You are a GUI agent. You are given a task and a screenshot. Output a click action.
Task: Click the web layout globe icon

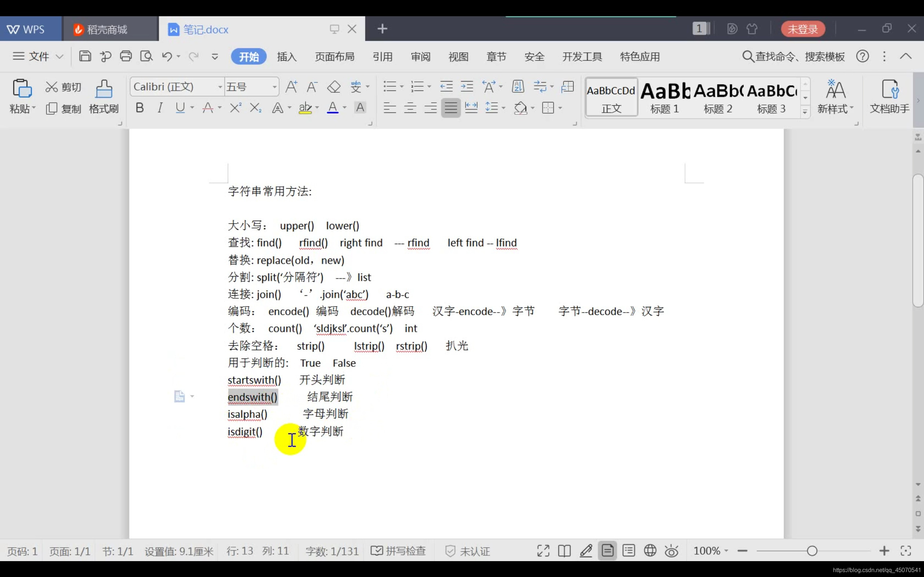point(650,551)
